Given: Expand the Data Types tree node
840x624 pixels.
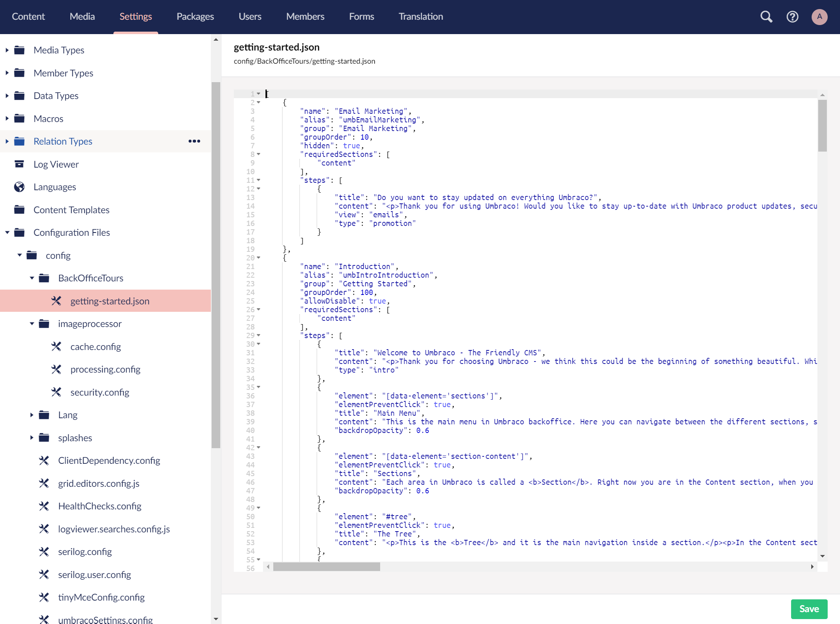Looking at the screenshot, I should [x=7, y=96].
